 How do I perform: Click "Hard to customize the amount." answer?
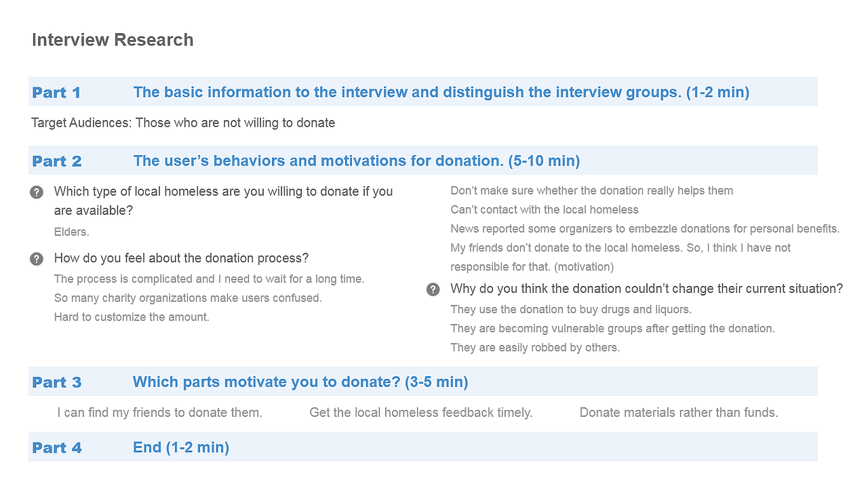[x=132, y=317]
